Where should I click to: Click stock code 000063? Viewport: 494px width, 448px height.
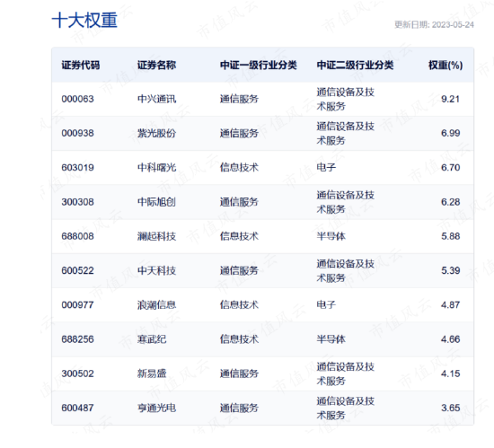(x=78, y=99)
